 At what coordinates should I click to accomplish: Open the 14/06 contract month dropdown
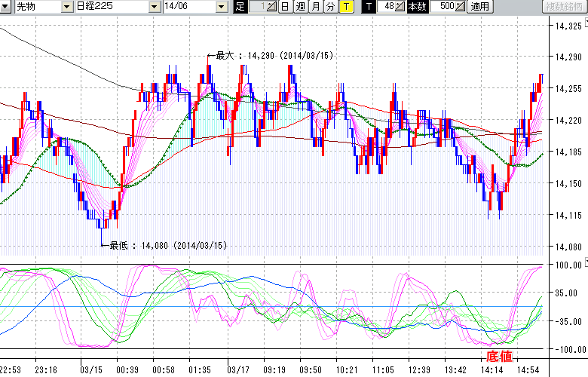221,7
